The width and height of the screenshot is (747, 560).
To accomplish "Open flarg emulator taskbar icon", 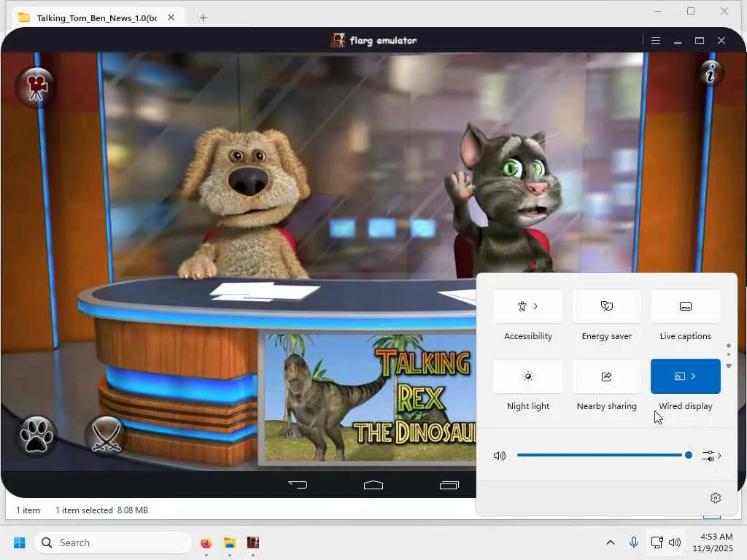I will pos(253,542).
